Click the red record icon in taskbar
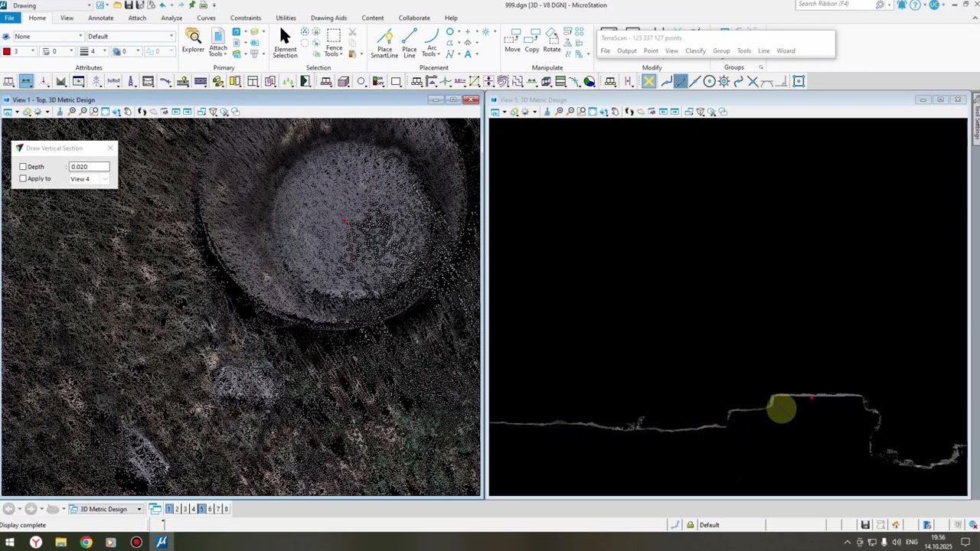The width and height of the screenshot is (980, 551). tap(136, 543)
